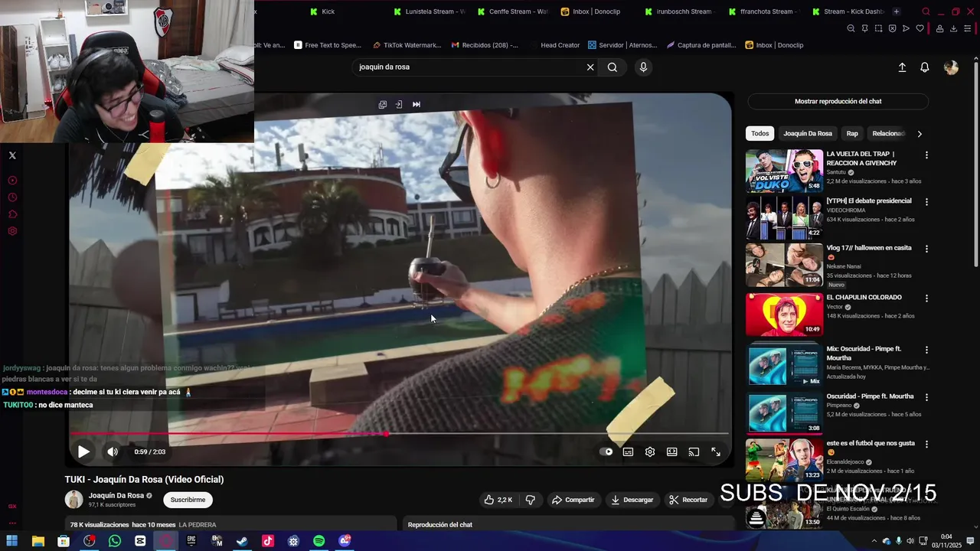The height and width of the screenshot is (551, 980).
Task: Open the browser snapshot capture tool
Action: (x=878, y=28)
